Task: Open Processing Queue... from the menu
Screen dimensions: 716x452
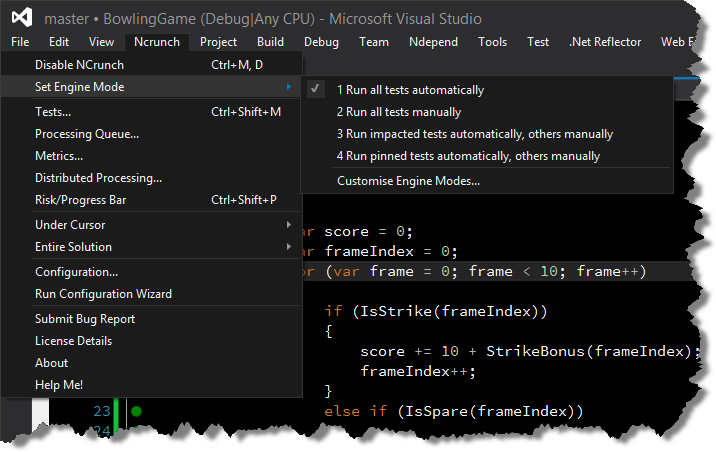Action: tap(86, 134)
